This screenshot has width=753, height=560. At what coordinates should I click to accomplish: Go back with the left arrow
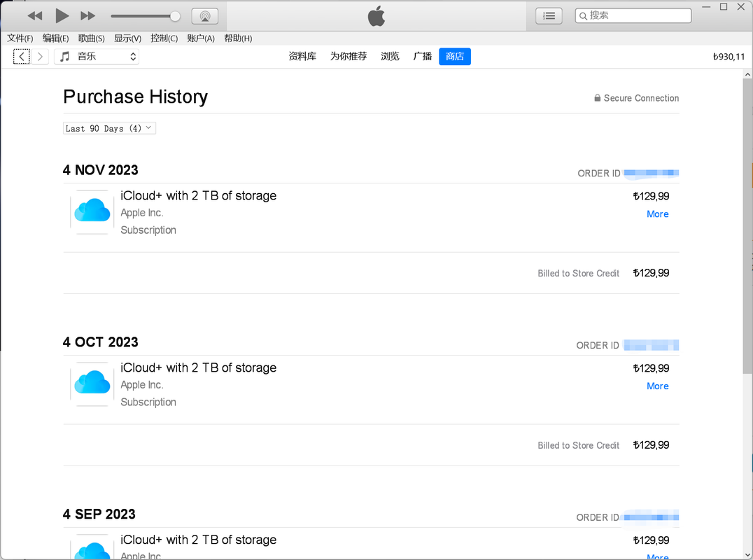[21, 57]
